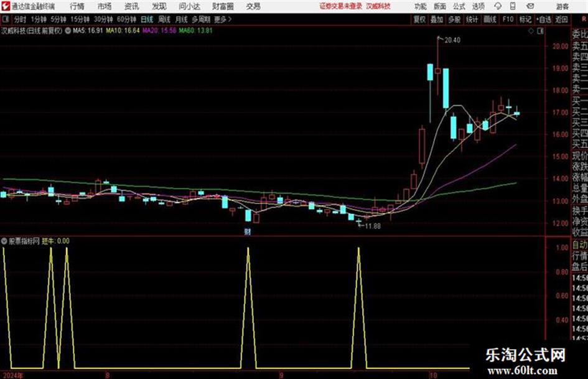The height and width of the screenshot is (379, 588).
Task: Switch to 分时 chart period
Action: tap(21, 19)
